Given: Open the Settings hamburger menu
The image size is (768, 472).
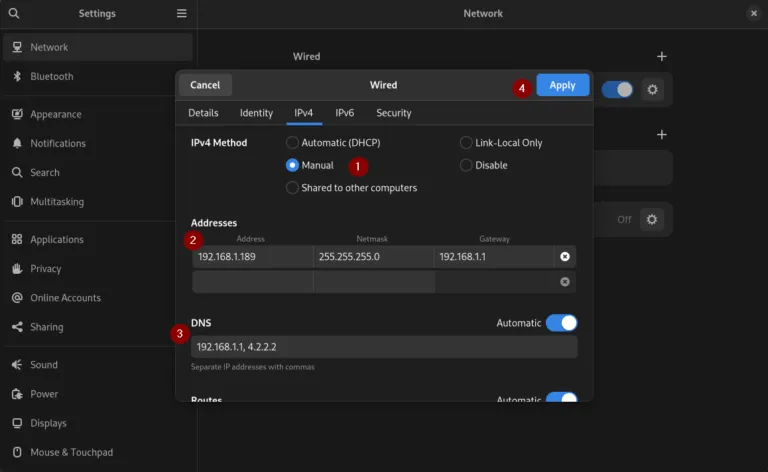Looking at the screenshot, I should [x=181, y=13].
